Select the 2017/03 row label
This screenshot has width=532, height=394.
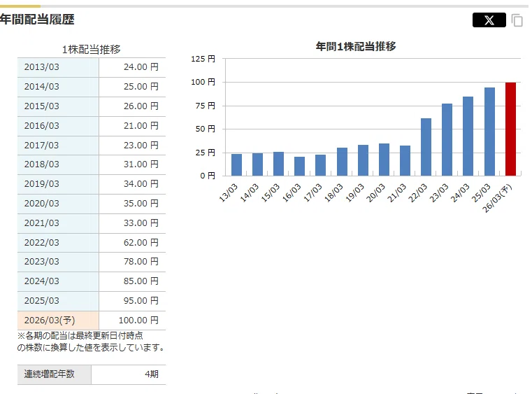[42, 146]
